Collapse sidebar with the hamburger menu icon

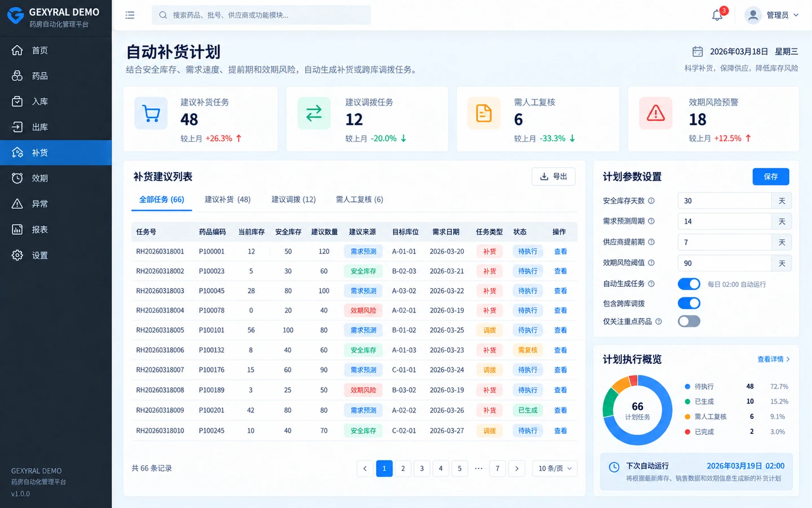130,15
